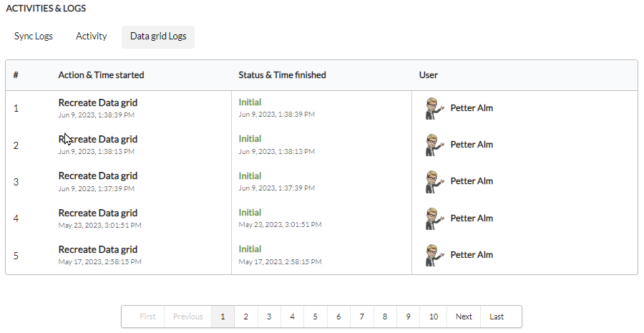The height and width of the screenshot is (333, 644).
Task: Open the Activity tab
Action: 91,37
